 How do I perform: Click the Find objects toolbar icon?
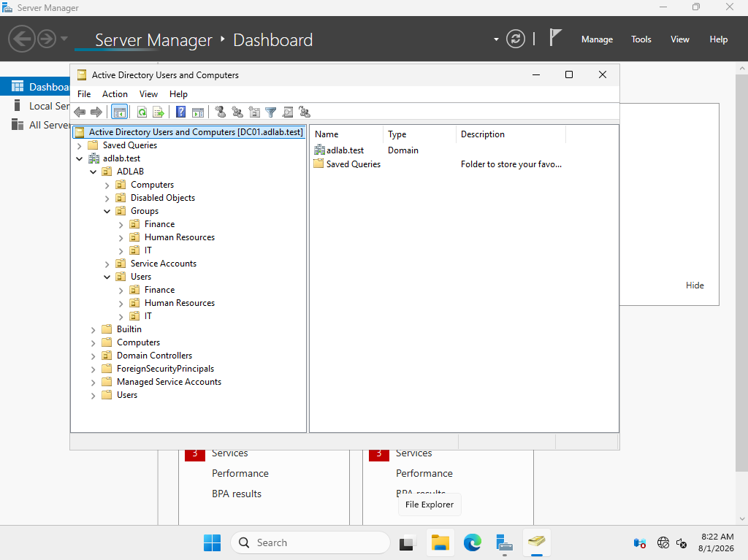coord(288,112)
